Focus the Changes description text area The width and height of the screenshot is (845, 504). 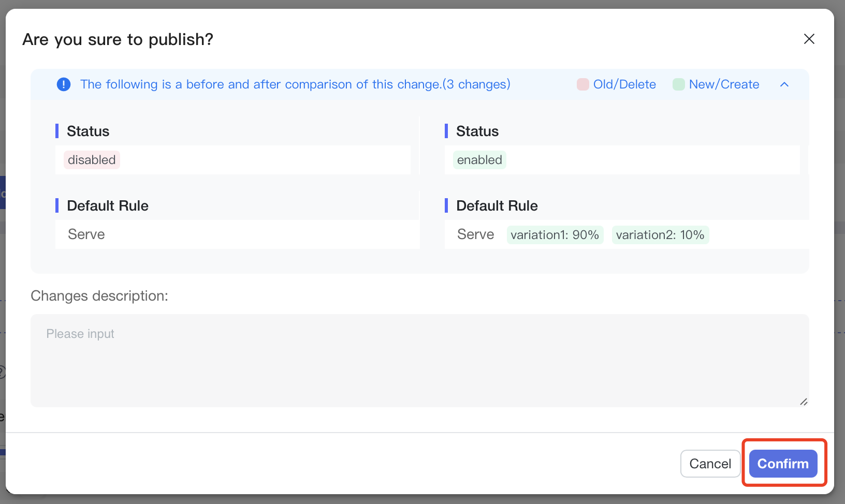pyautogui.click(x=419, y=360)
